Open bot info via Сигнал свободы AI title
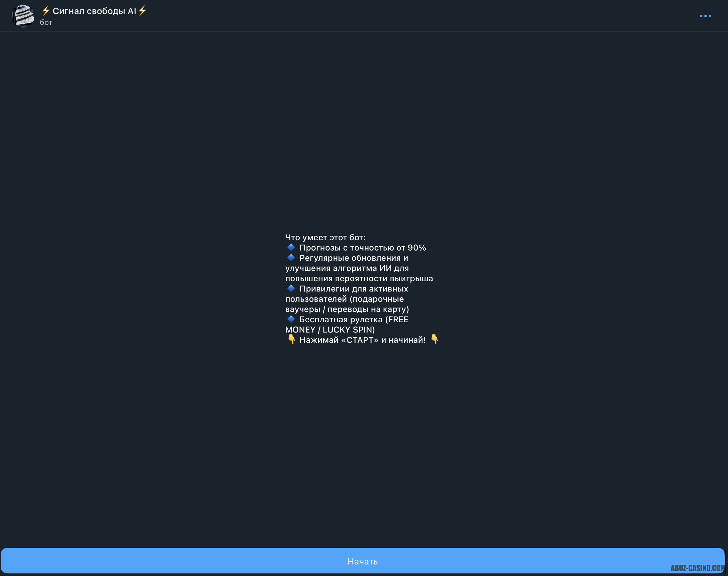 [x=94, y=11]
